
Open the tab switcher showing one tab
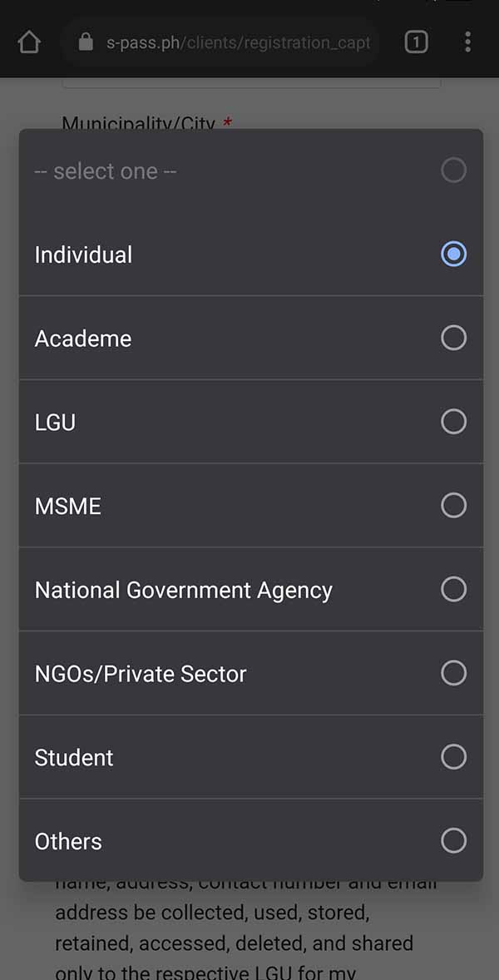[416, 41]
